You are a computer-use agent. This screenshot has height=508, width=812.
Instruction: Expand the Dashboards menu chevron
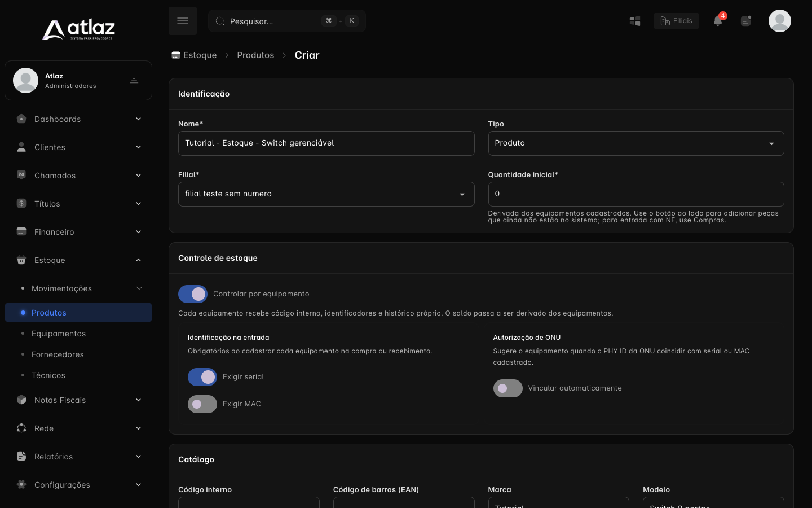tap(138, 119)
